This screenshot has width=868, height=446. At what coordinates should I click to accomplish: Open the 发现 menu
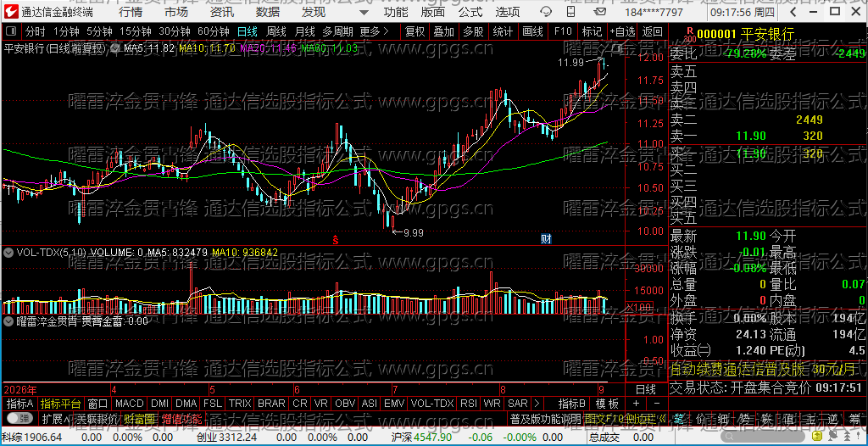(314, 12)
